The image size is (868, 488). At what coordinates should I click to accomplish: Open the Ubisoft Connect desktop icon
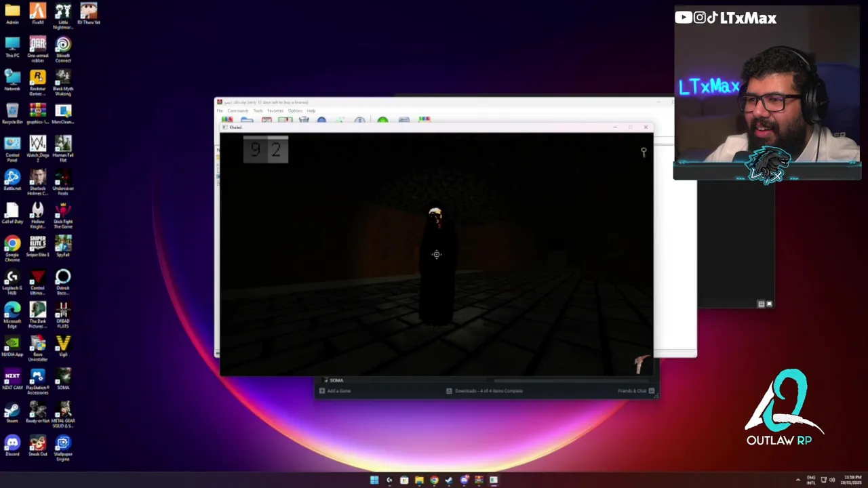pos(63,49)
